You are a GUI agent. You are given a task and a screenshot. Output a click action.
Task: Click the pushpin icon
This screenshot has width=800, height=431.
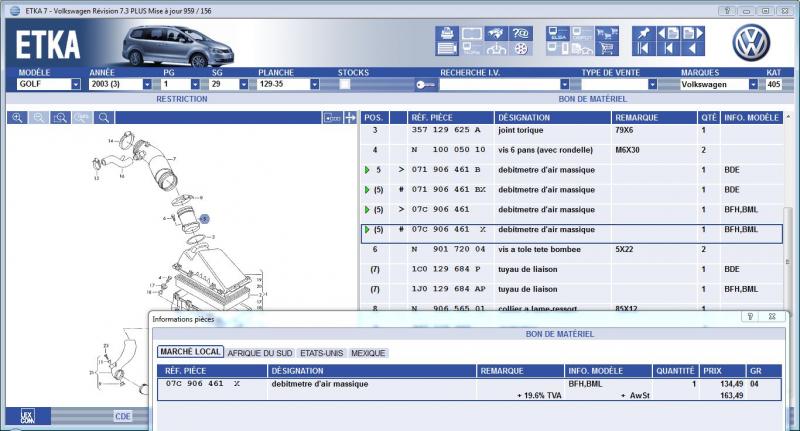pyautogui.click(x=643, y=34)
